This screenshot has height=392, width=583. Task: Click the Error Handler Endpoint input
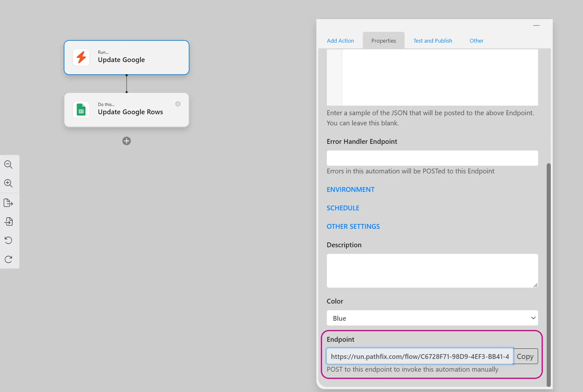pos(432,158)
